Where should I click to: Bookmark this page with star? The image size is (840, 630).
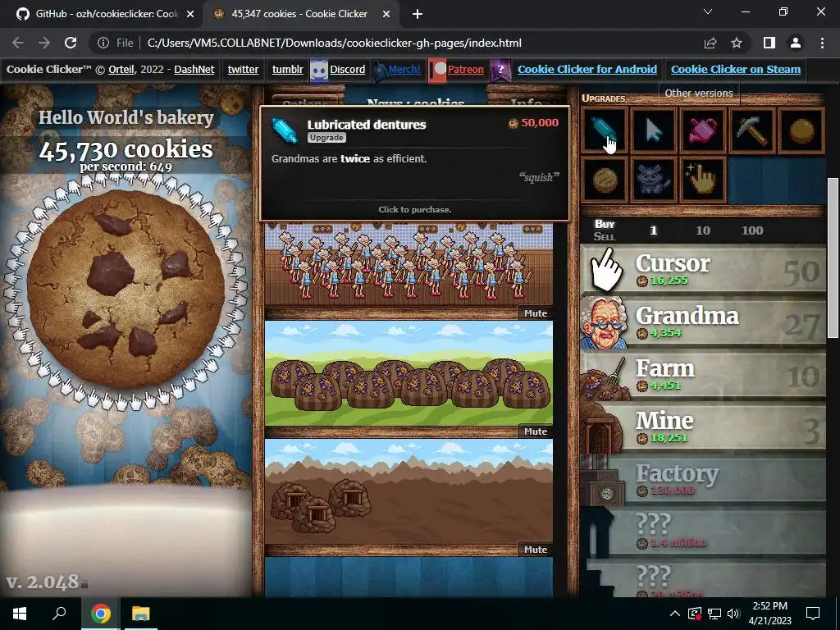737,43
